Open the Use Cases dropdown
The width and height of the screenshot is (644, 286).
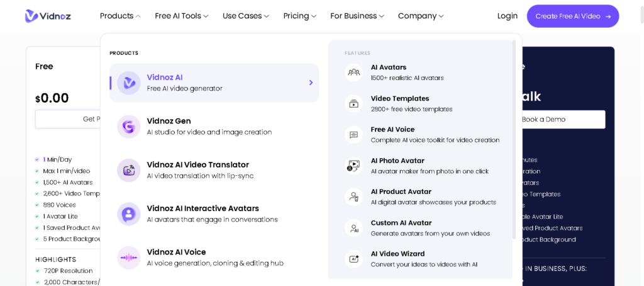[x=245, y=16]
